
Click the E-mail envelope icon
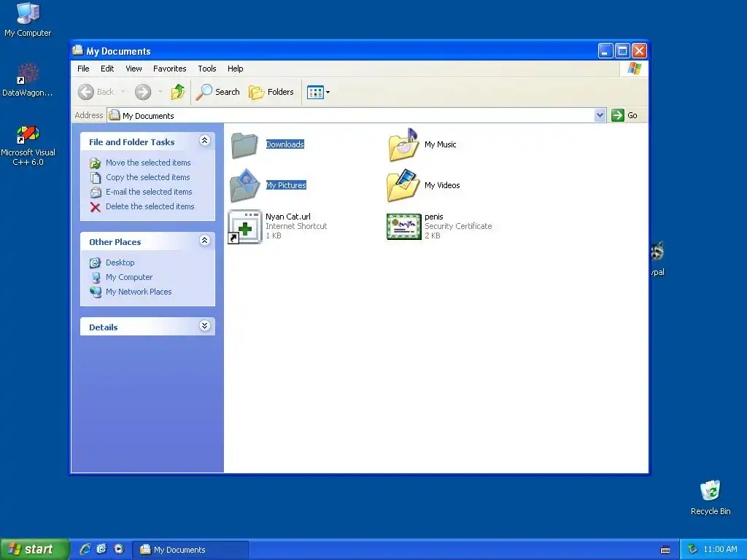coord(96,192)
